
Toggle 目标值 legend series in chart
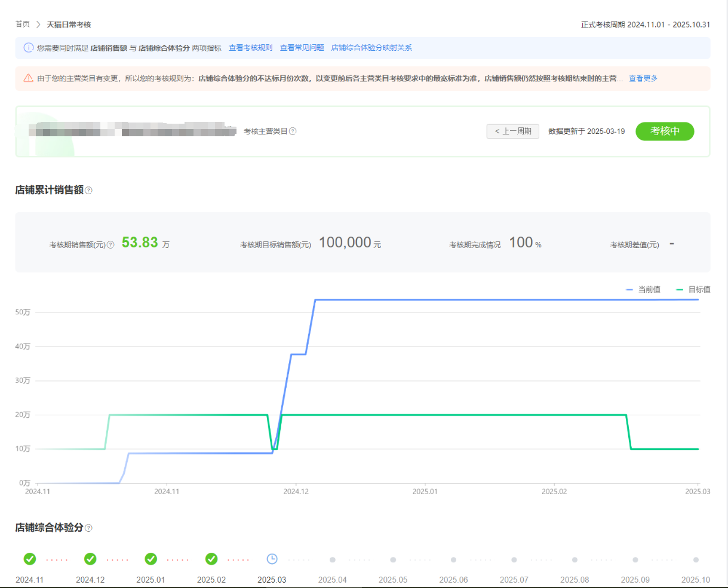tap(693, 289)
